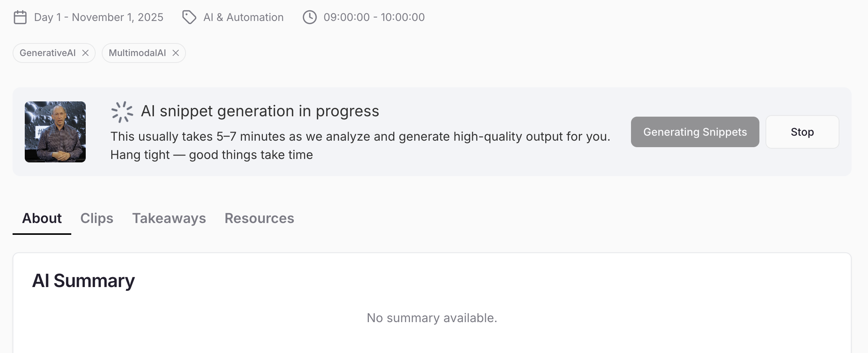868x353 pixels.
Task: Click the MultimodalAI tag chip label
Action: [137, 53]
